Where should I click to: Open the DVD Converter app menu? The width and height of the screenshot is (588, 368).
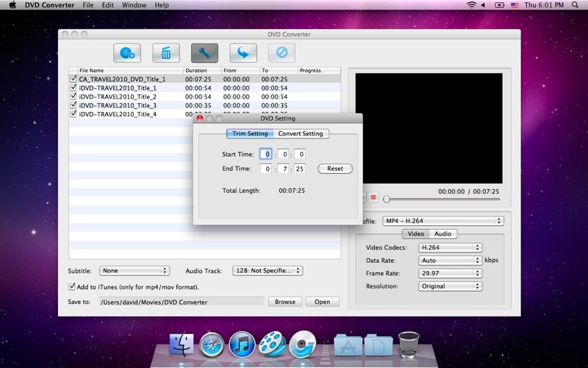point(49,5)
